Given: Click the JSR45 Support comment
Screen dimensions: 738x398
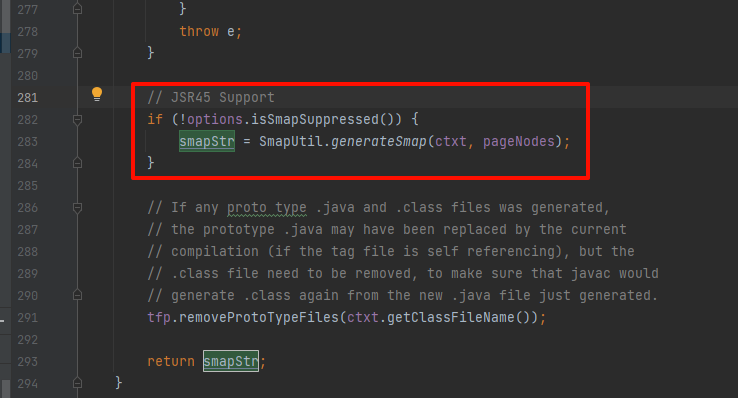Looking at the screenshot, I should pyautogui.click(x=211, y=97).
